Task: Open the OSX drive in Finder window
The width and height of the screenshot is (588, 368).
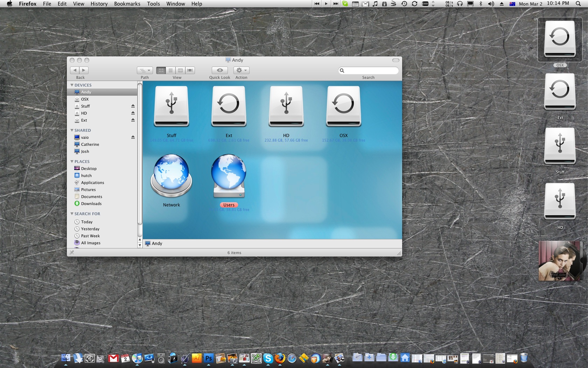Action: click(x=344, y=107)
